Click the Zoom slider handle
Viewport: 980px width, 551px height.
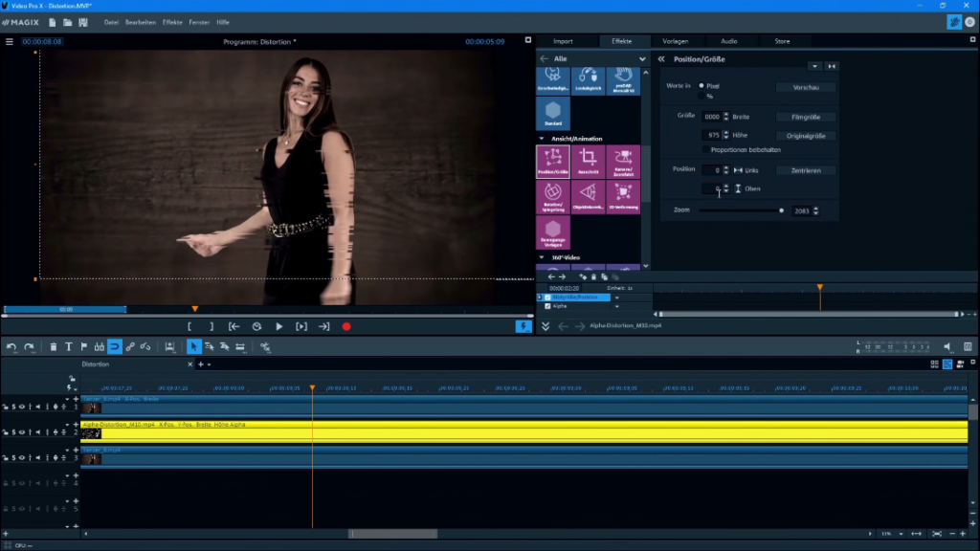(781, 210)
